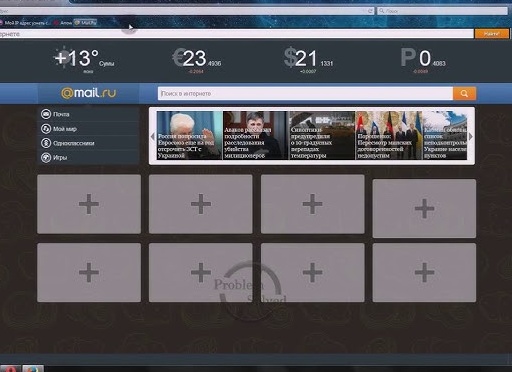Viewport: 512px width, 372px height.
Task: Click the Почта text link
Action: pos(61,114)
